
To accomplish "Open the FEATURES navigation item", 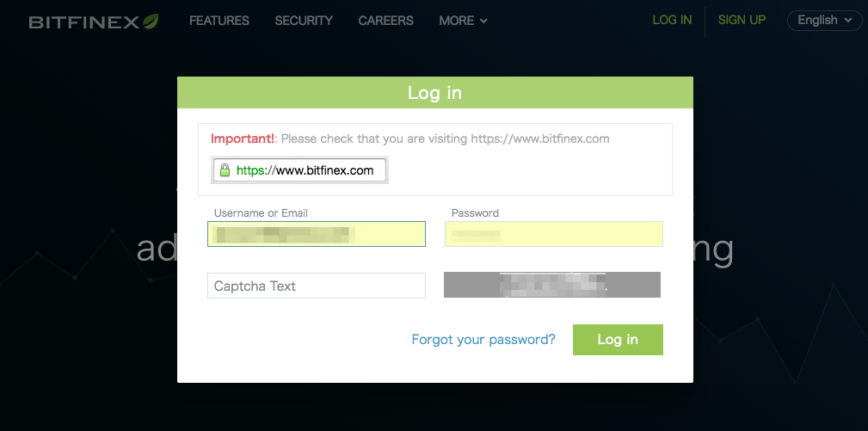I will [219, 21].
